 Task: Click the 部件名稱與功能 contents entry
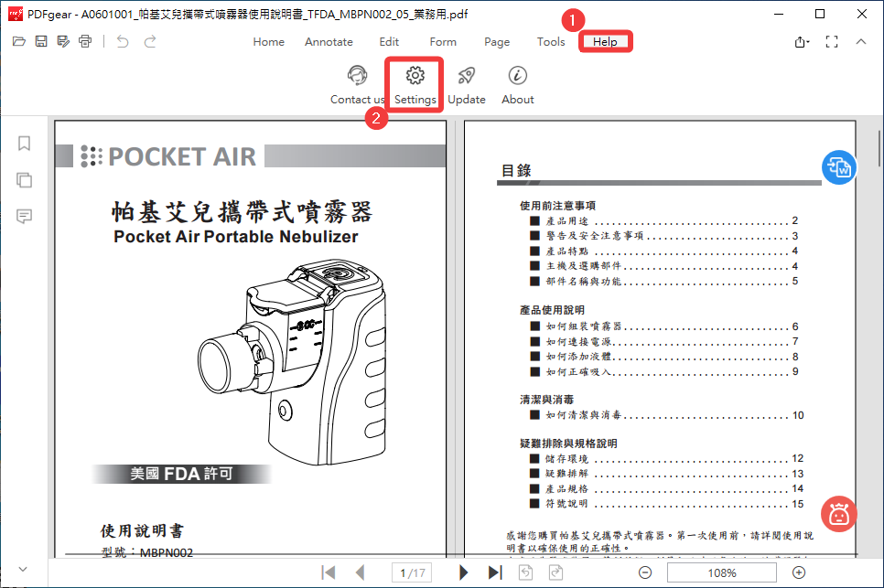664,281
